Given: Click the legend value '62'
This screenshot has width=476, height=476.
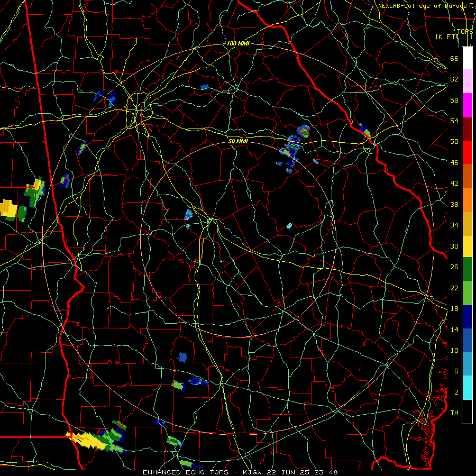Looking at the screenshot, I should 454,79.
